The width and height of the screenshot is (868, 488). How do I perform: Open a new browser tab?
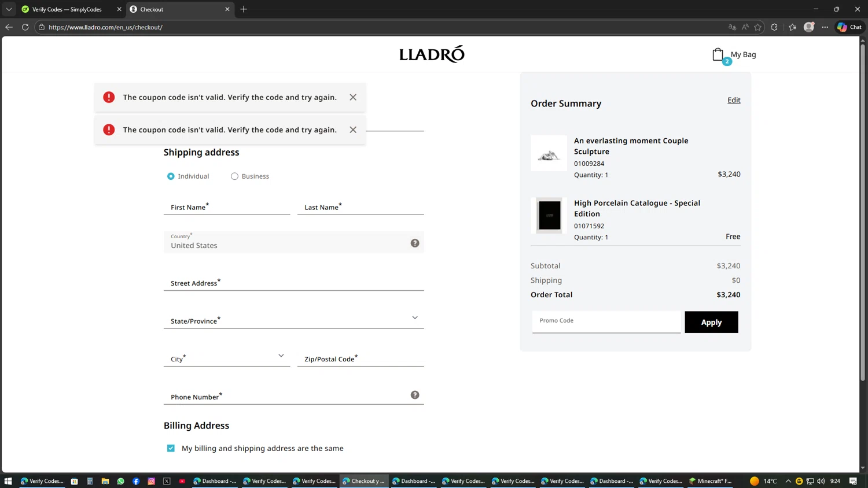[x=244, y=9]
